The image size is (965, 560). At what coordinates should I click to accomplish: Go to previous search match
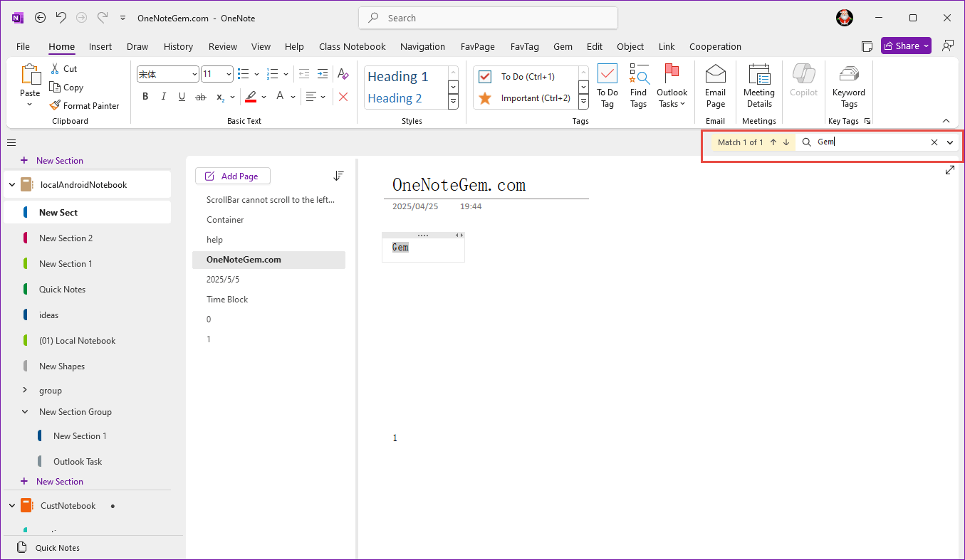[x=773, y=142]
